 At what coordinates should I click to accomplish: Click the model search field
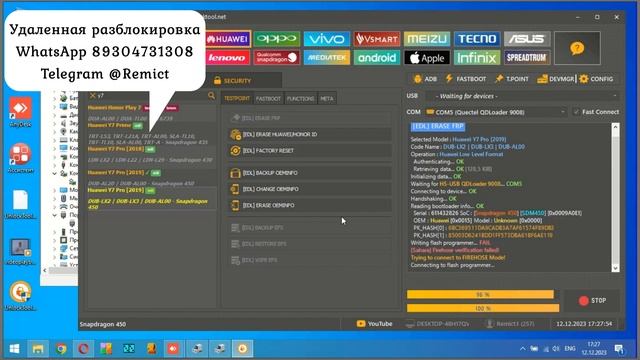151,96
